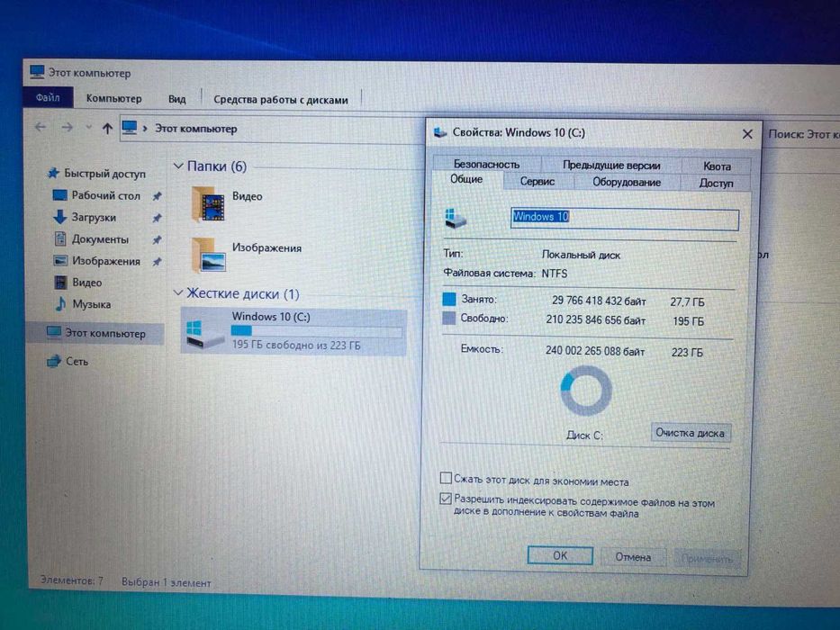Click the Рабочий стол desktop icon in sidebar
The image size is (840, 630).
[x=60, y=194]
